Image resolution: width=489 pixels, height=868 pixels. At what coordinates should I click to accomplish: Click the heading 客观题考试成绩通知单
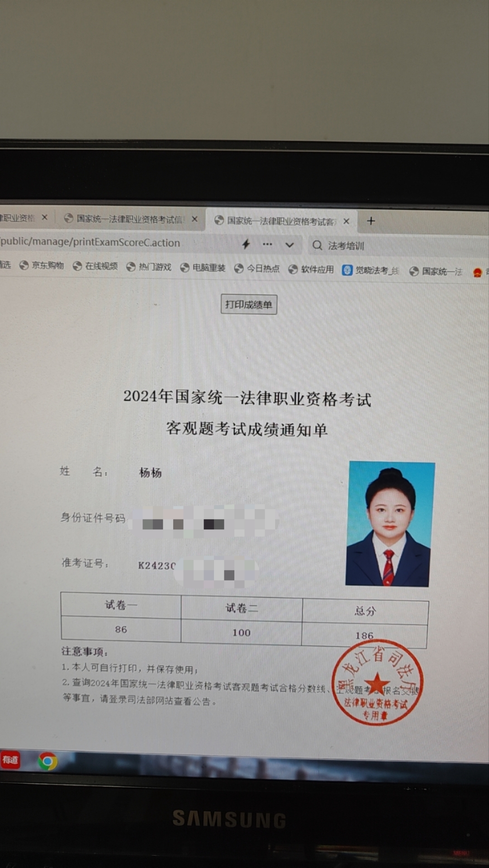[x=247, y=429]
